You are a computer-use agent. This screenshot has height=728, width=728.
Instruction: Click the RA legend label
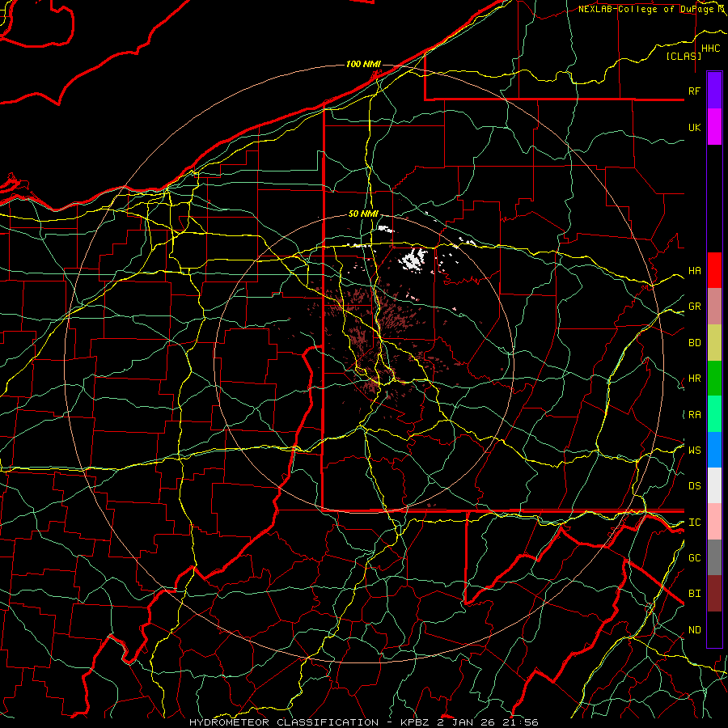(694, 415)
